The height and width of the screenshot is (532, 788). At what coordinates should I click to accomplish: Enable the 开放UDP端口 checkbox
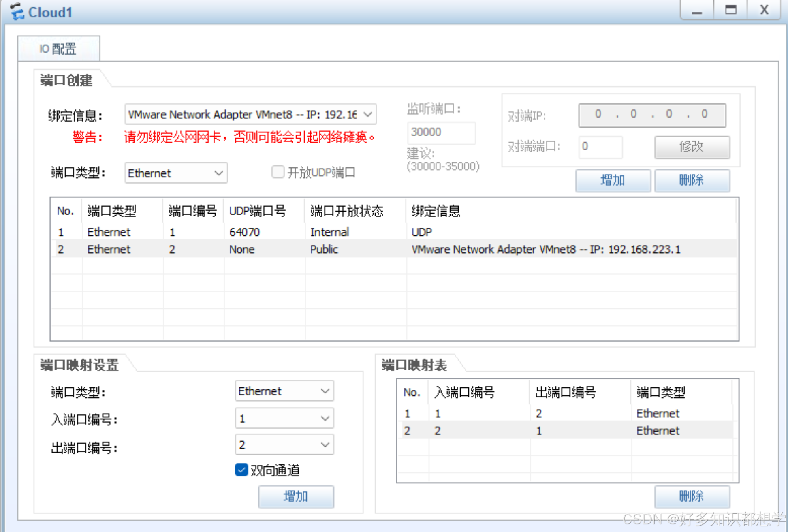[x=278, y=172]
